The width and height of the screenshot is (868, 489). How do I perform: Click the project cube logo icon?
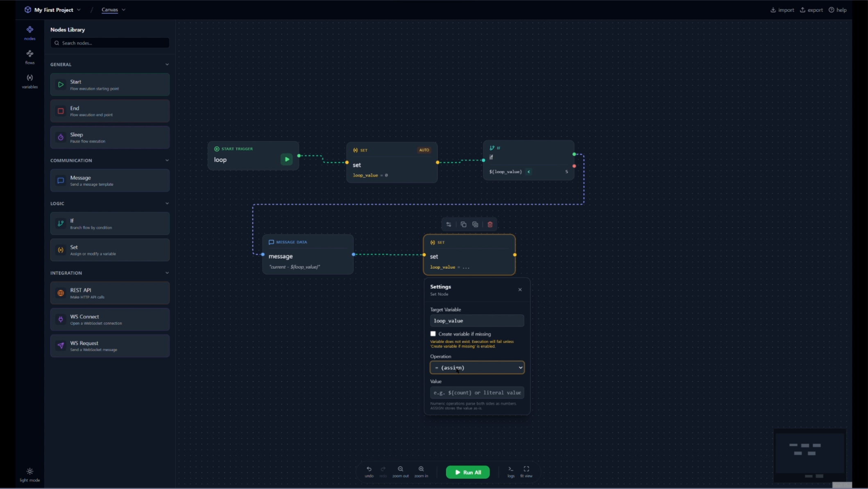[x=27, y=10]
